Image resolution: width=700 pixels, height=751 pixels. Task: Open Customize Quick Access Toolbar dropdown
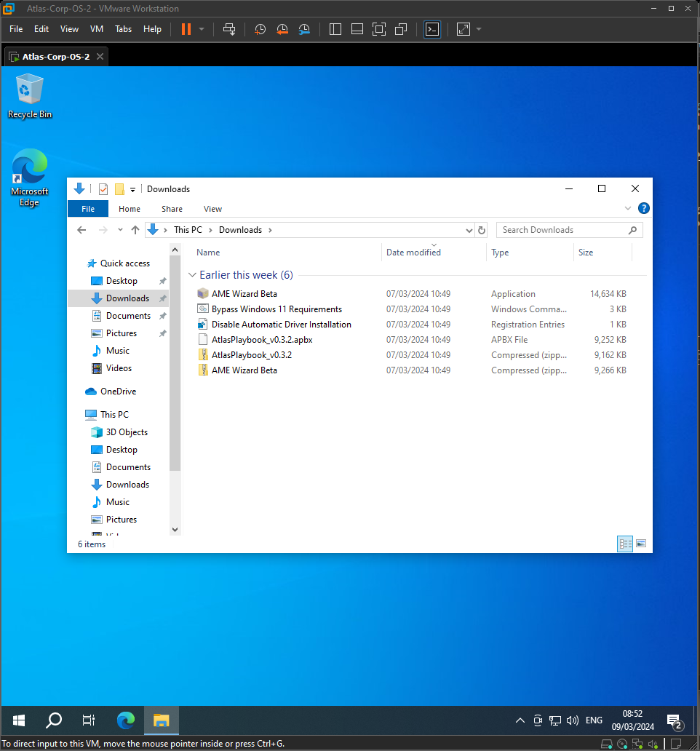click(x=132, y=190)
